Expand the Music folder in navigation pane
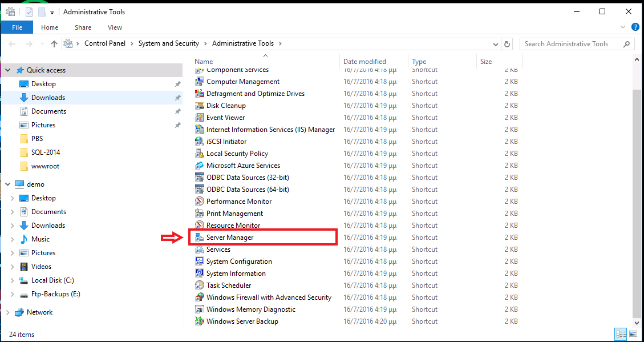Screen dimensions: 644x342 click(13, 239)
